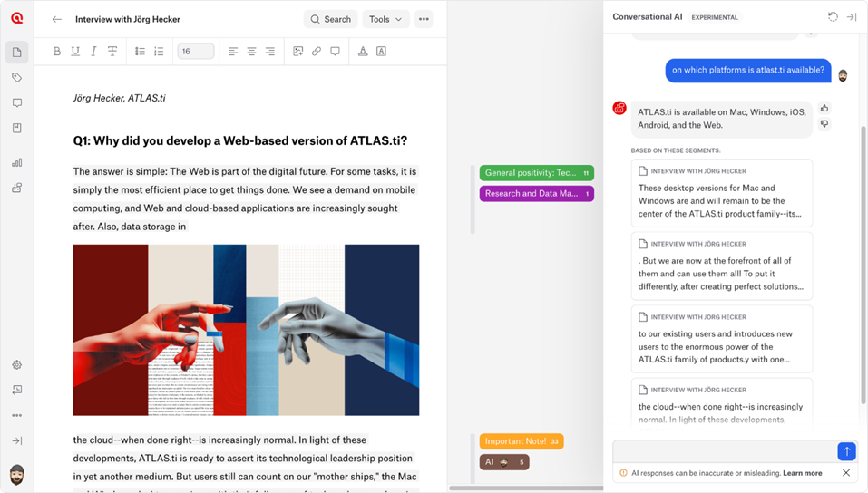
Task: Collapse the Conversational AI panel
Action: [852, 17]
